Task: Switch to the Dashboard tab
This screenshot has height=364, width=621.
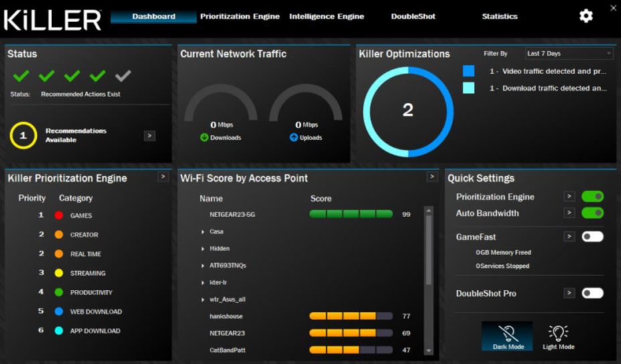Action: click(154, 17)
